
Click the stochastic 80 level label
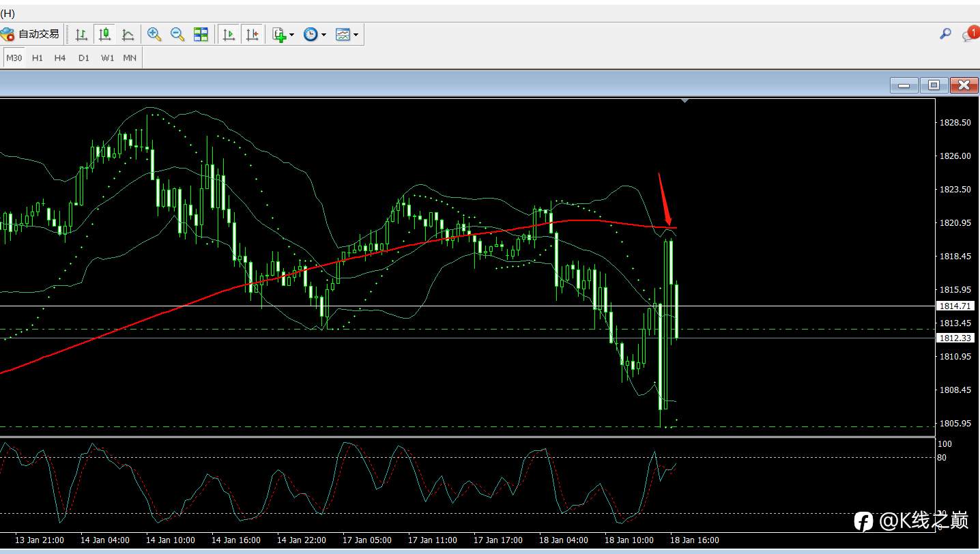[x=942, y=458]
